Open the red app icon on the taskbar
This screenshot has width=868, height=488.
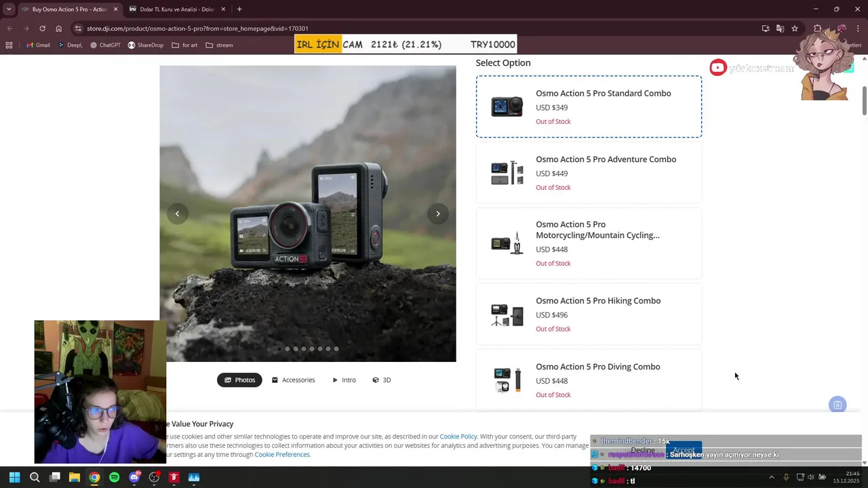(174, 477)
